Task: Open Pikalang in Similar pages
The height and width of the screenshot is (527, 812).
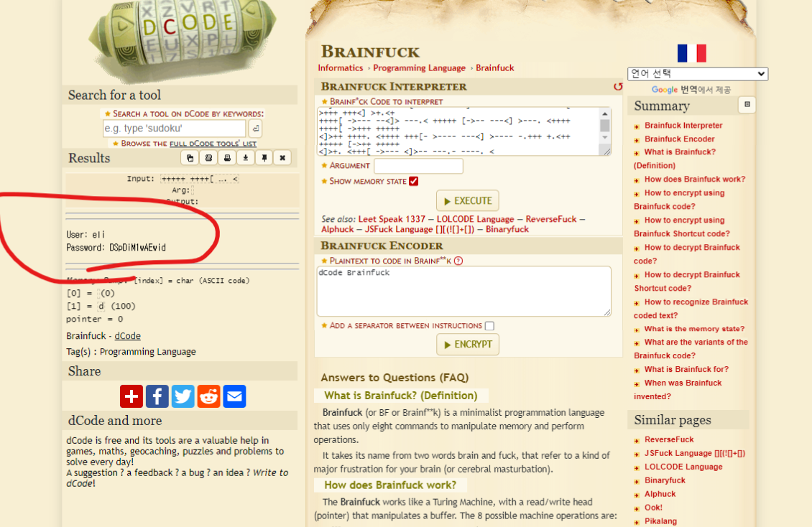Action: pos(660,521)
